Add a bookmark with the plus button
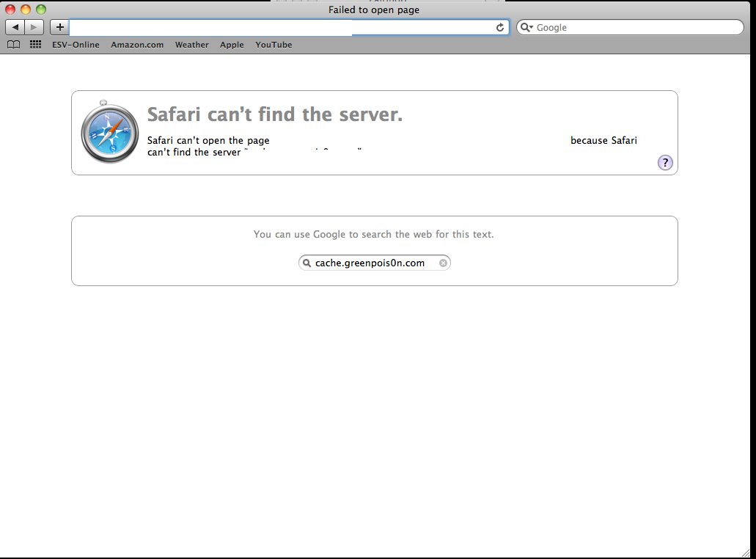756x559 pixels. [x=60, y=27]
